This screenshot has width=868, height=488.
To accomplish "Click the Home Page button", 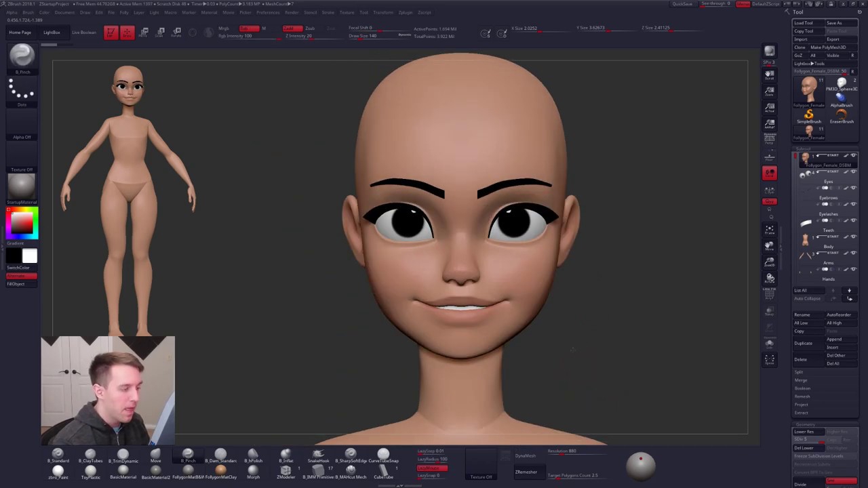I will click(20, 33).
